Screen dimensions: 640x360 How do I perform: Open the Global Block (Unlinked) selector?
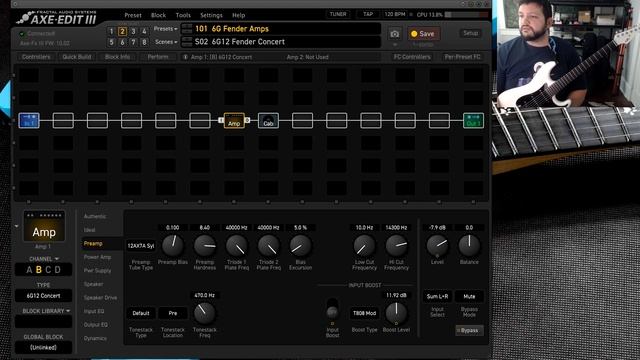click(43, 347)
